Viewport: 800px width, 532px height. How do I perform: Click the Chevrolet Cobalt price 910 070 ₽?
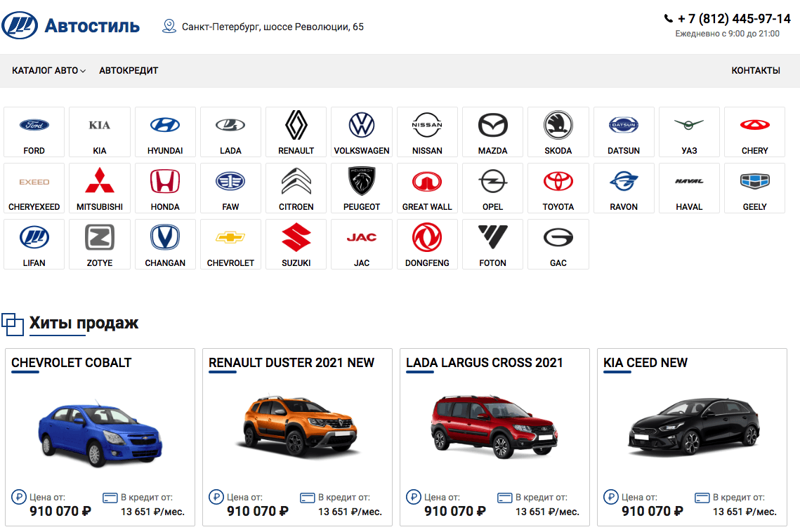point(60,511)
